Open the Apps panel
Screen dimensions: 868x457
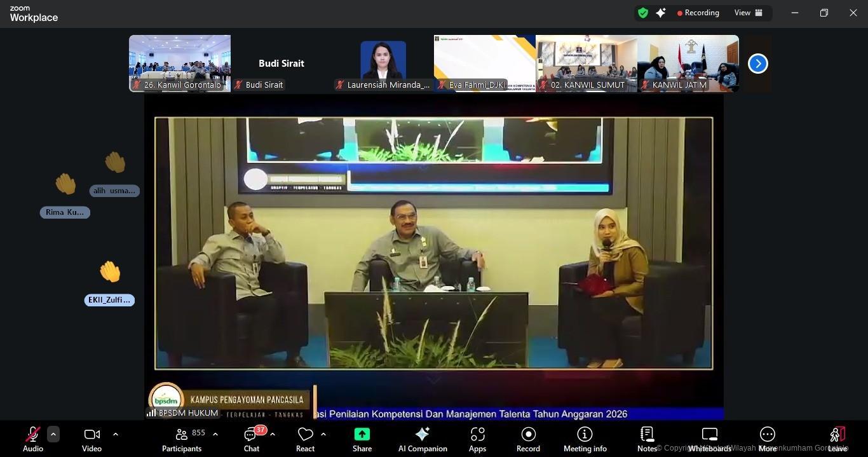coord(477,439)
